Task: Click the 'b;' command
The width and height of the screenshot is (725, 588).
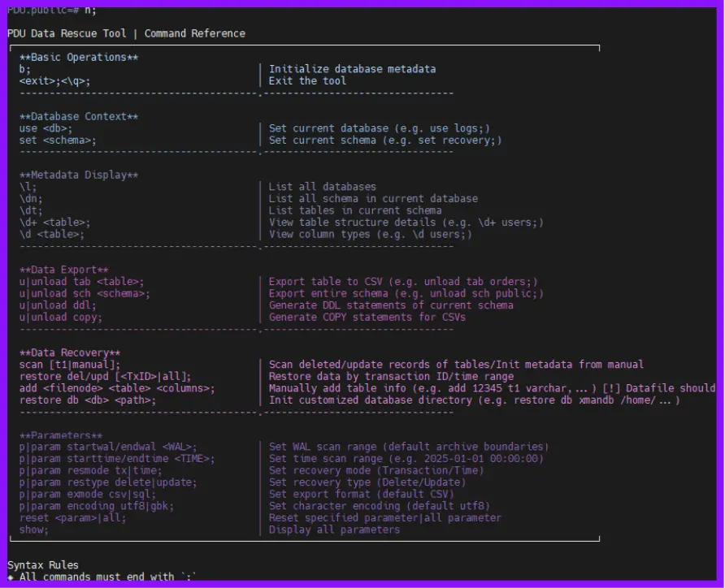Action: [x=25, y=69]
